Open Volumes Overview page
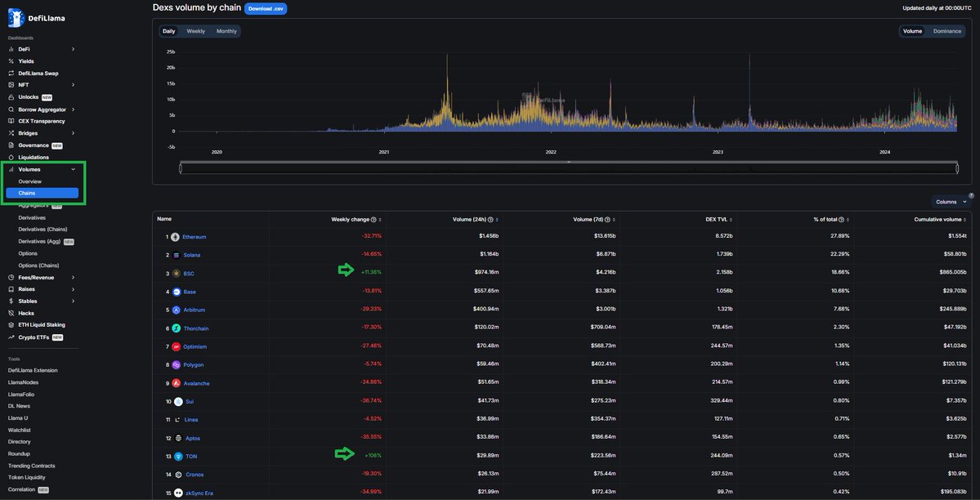Screen dimensions: 980x500 click(30, 181)
